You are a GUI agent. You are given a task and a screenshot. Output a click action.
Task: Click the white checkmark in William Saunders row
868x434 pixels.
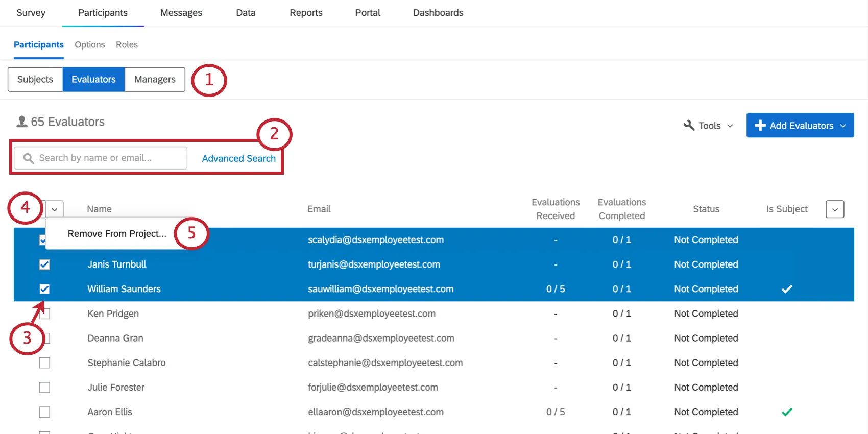[787, 289]
